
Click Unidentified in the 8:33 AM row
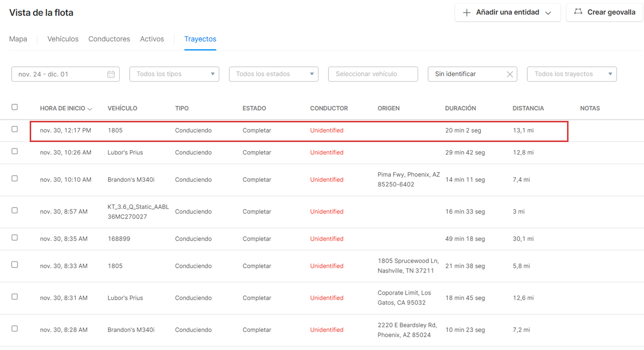327,266
